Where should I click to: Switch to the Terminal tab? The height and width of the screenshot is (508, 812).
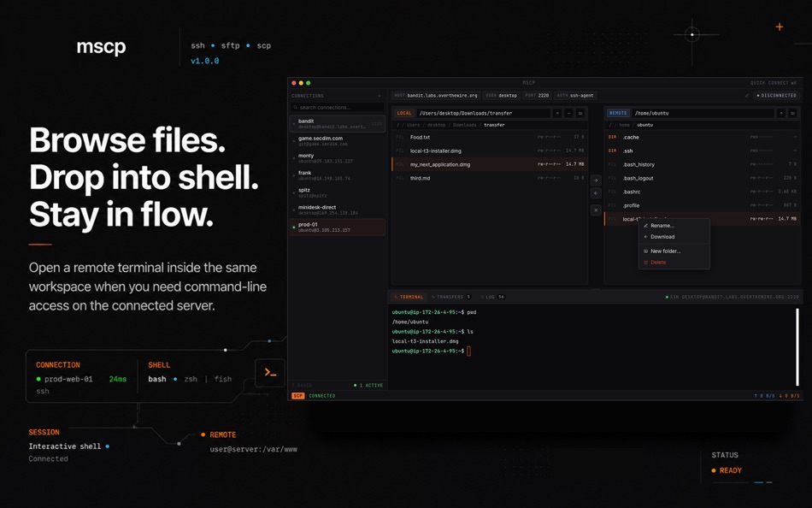coord(409,297)
